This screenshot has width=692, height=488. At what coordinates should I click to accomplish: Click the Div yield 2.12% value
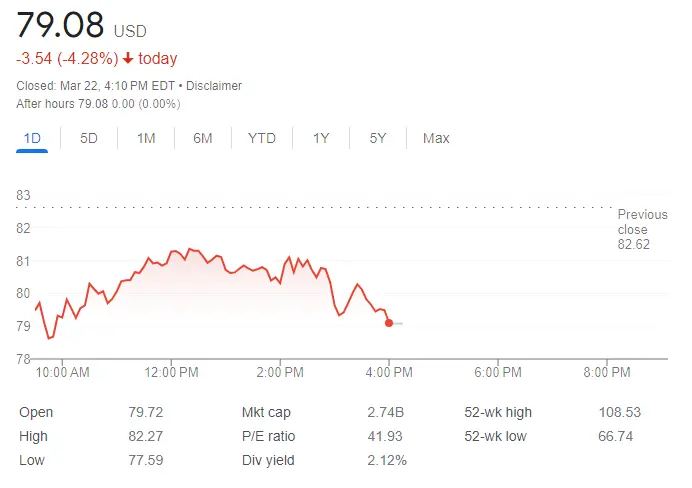tap(387, 461)
